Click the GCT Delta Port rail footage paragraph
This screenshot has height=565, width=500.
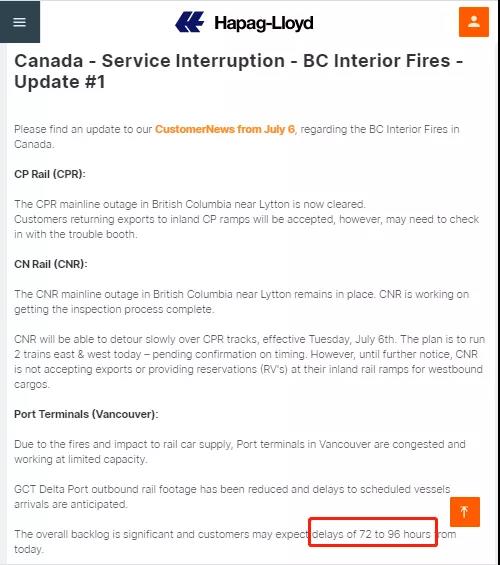(232, 497)
